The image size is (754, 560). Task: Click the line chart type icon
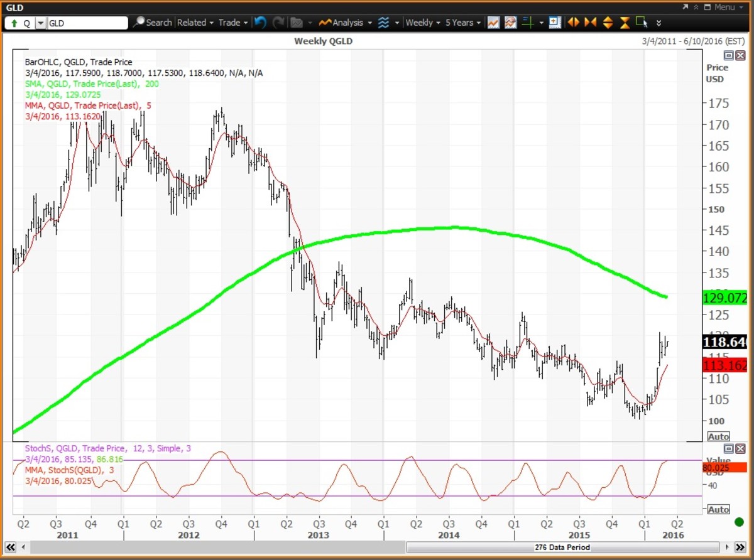tap(493, 23)
